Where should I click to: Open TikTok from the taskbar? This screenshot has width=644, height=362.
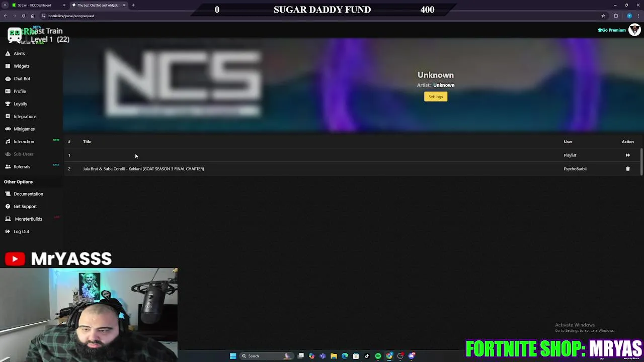tap(367, 356)
